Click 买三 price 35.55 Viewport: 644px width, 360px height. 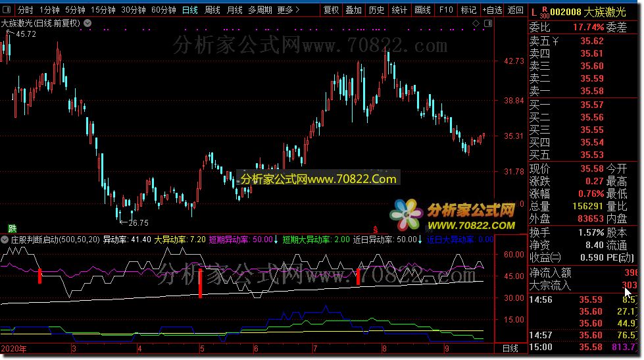coord(592,130)
